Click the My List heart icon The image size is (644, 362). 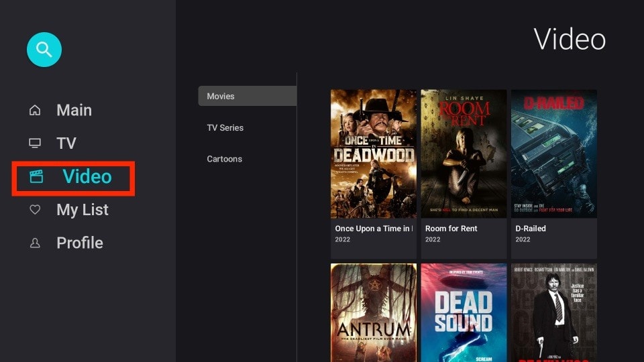pos(35,210)
